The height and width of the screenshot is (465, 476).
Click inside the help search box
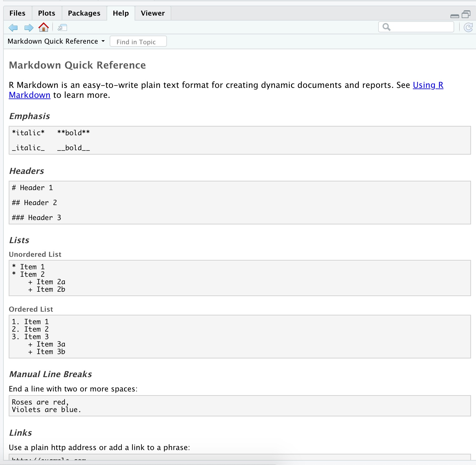point(421,27)
